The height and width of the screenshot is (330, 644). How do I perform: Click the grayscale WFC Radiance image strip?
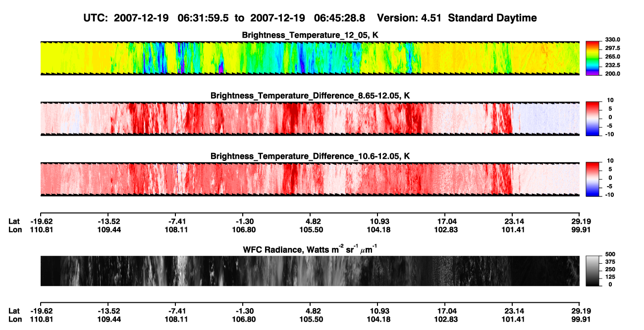310,271
